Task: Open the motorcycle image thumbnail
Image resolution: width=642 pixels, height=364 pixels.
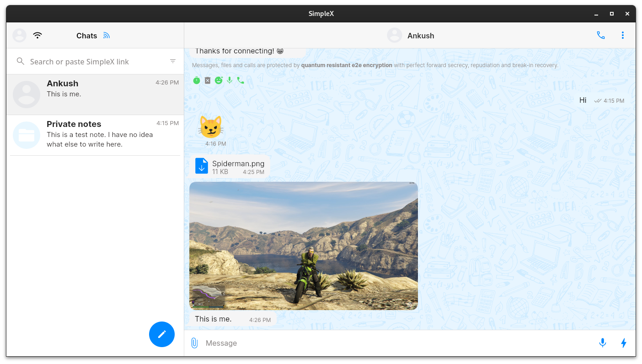Action: (303, 246)
